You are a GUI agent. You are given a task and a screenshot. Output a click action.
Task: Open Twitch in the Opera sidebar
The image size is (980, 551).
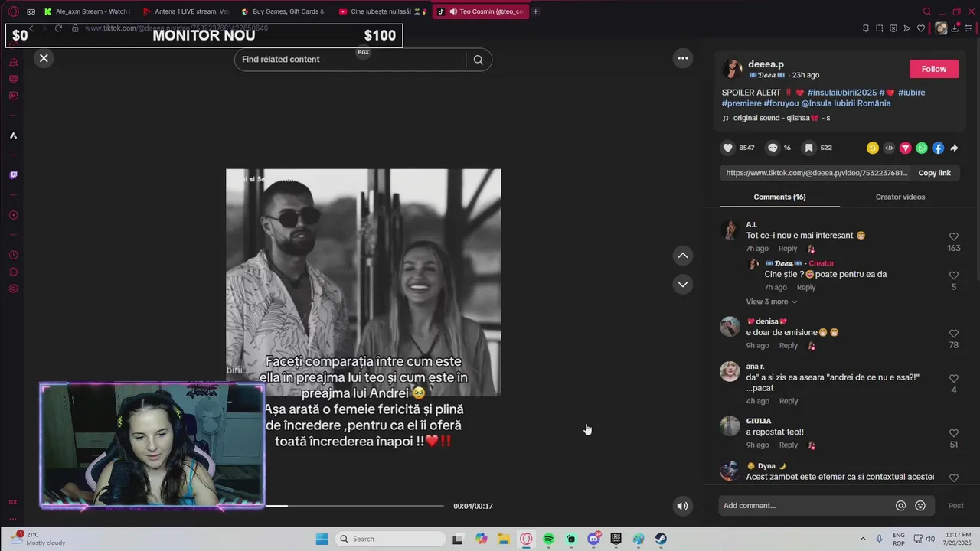[13, 175]
